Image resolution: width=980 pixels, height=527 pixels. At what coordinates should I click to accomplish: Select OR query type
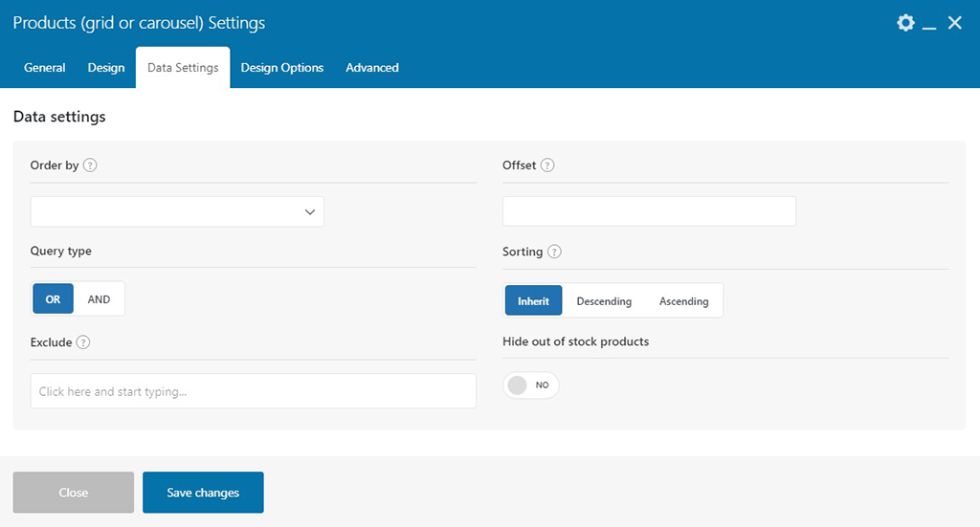53,299
